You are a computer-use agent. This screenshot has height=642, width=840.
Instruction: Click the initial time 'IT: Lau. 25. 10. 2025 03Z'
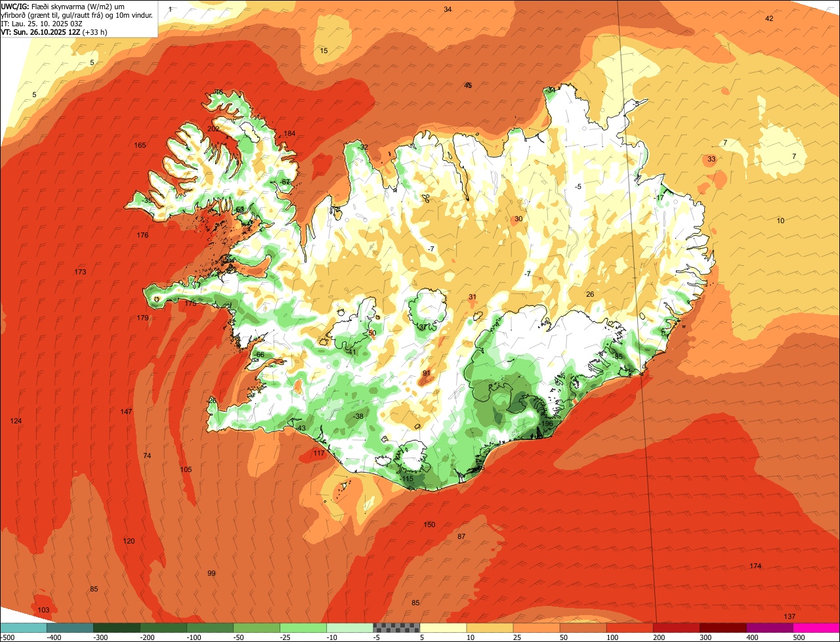[x=43, y=23]
